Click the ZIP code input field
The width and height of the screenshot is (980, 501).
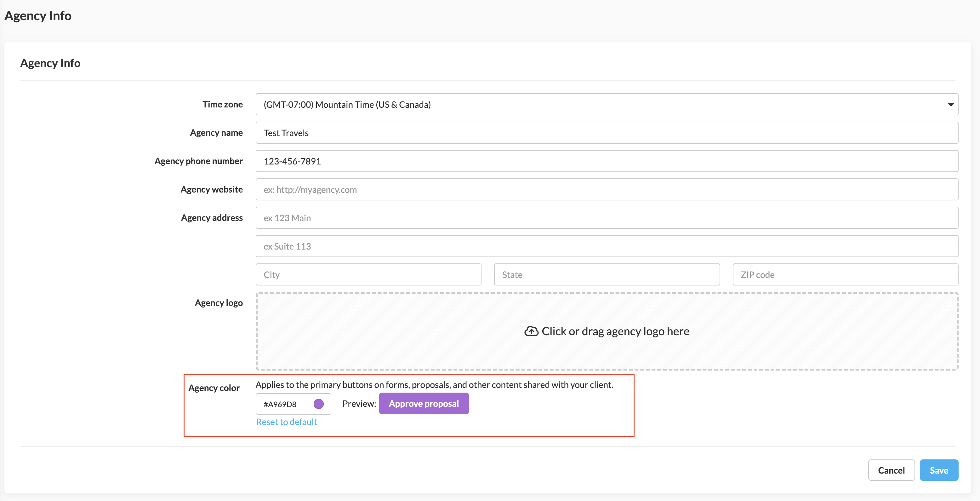[x=845, y=274]
